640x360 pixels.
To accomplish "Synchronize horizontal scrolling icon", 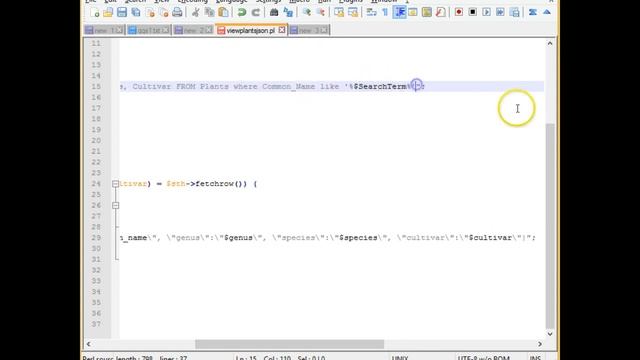I will [353, 12].
